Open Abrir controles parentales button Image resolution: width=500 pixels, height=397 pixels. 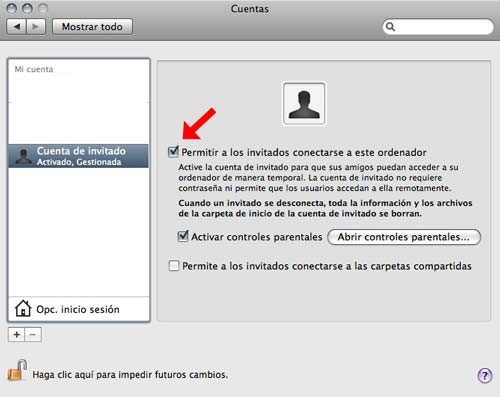pos(404,237)
